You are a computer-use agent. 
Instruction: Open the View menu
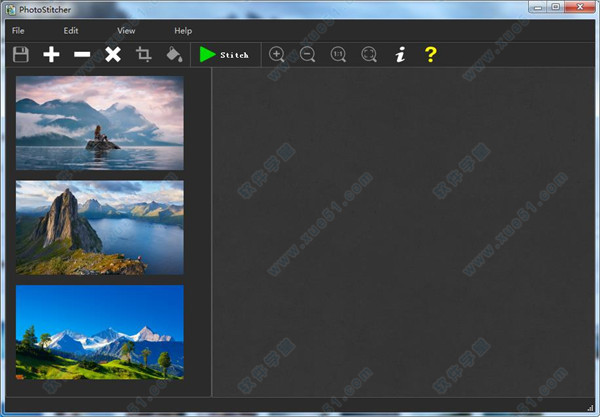tap(126, 31)
